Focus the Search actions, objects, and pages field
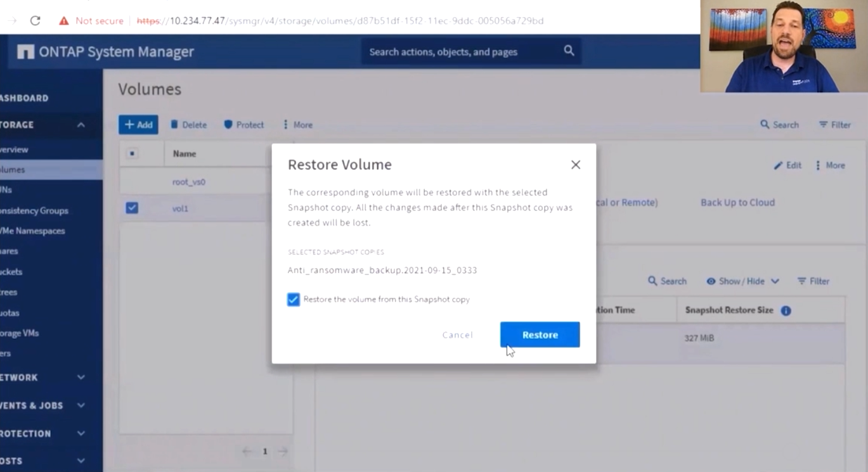The height and width of the screenshot is (472, 868). (x=471, y=51)
